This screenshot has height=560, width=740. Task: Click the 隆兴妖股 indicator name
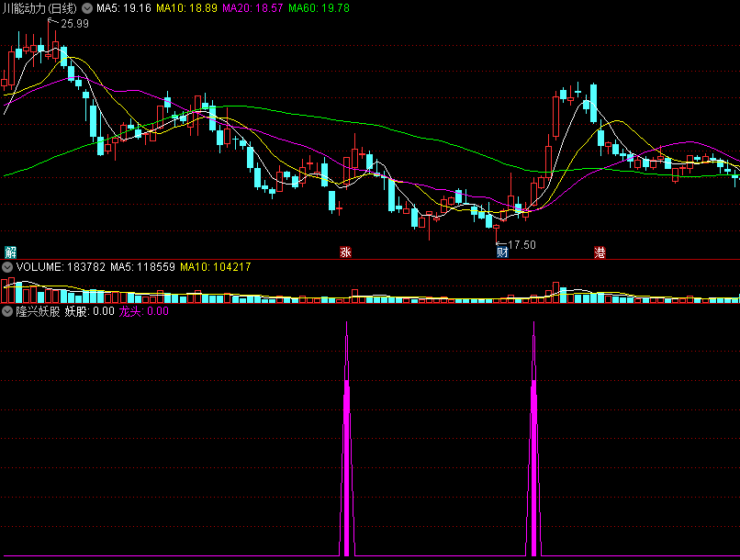click(39, 311)
